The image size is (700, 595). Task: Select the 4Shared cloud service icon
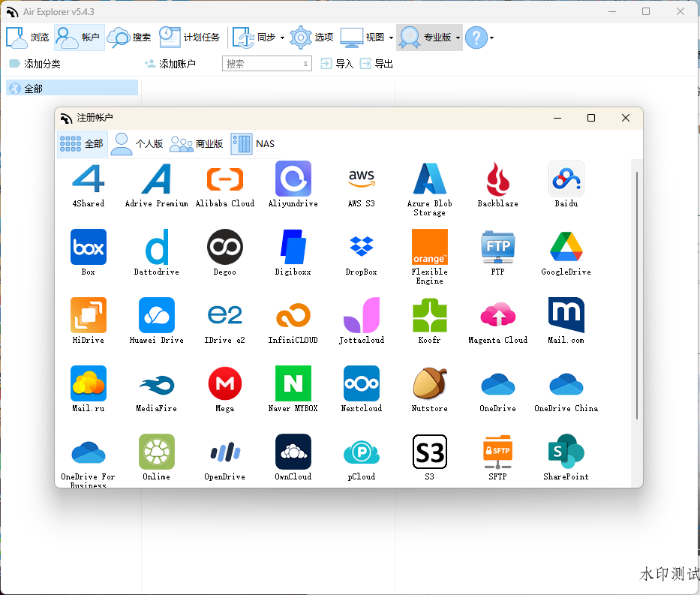click(89, 179)
